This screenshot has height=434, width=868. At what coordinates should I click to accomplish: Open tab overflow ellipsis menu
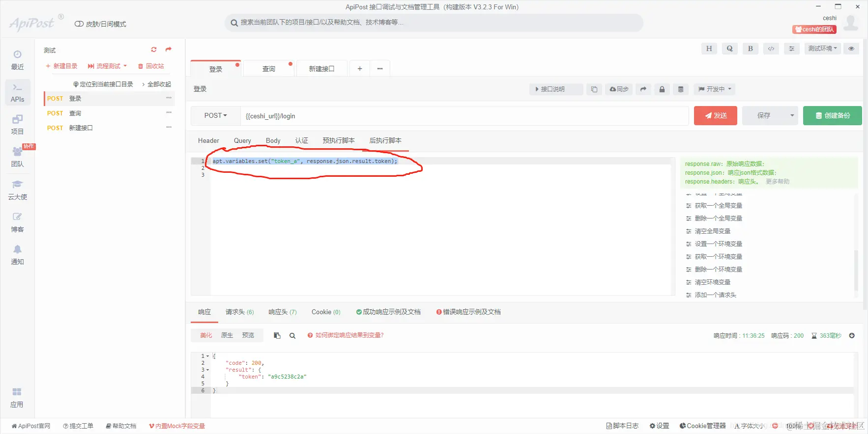click(x=380, y=69)
